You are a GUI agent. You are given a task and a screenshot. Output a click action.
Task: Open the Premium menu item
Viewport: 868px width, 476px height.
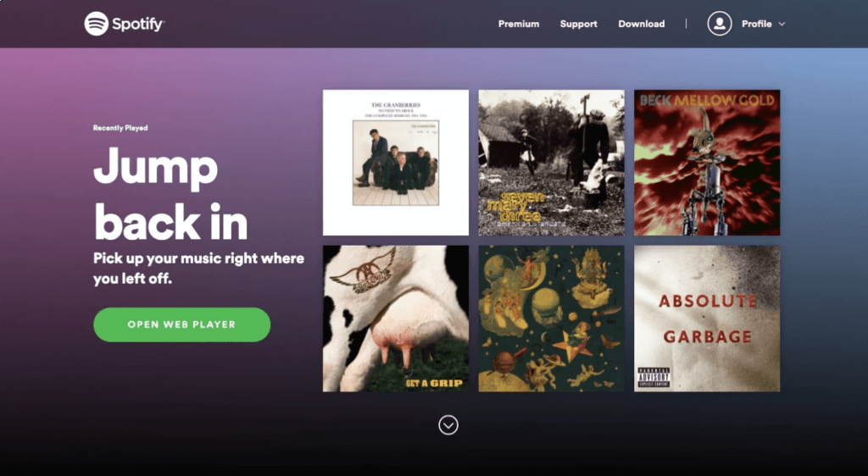tap(519, 24)
